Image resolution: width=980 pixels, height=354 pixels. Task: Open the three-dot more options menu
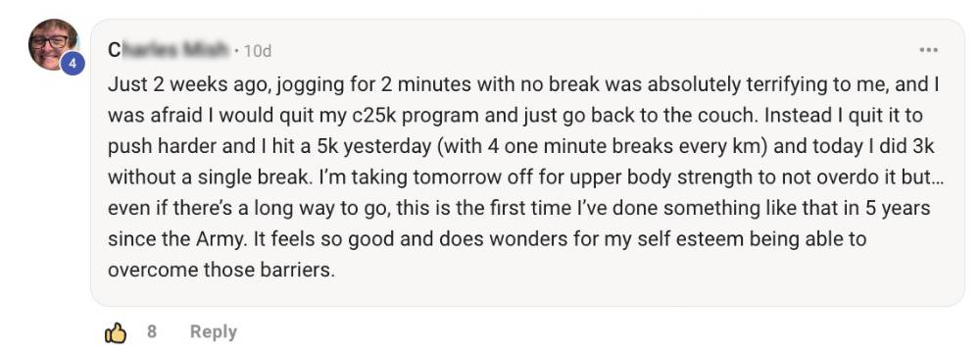[x=929, y=50]
